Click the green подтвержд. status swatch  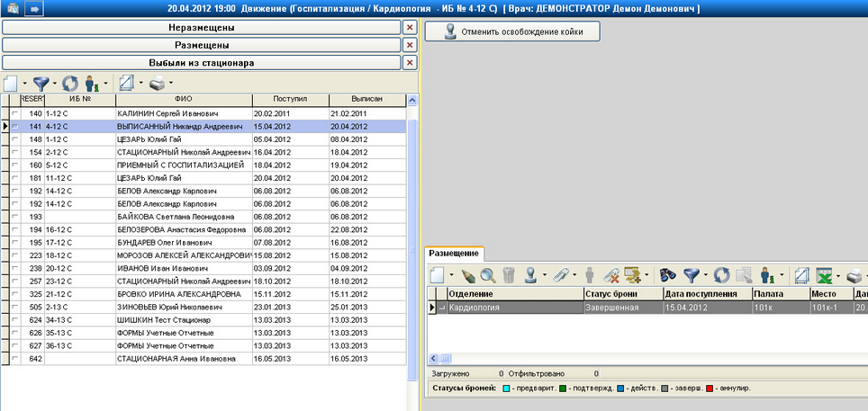pos(563,389)
